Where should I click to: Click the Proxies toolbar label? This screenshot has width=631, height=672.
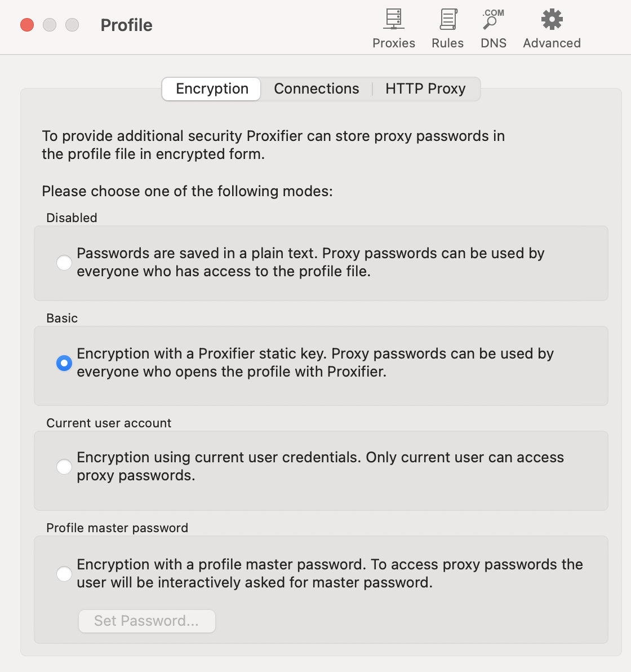[393, 43]
